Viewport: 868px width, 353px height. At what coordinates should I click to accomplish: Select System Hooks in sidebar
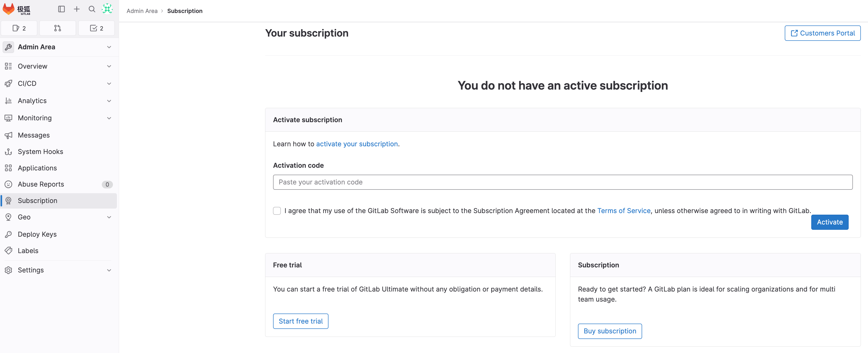click(x=41, y=152)
